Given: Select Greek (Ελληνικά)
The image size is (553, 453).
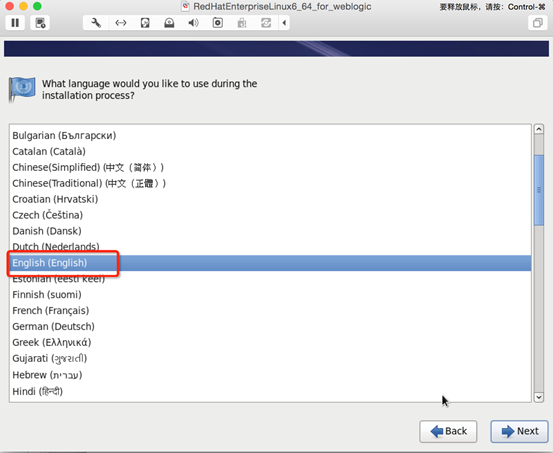Looking at the screenshot, I should click(270, 342).
